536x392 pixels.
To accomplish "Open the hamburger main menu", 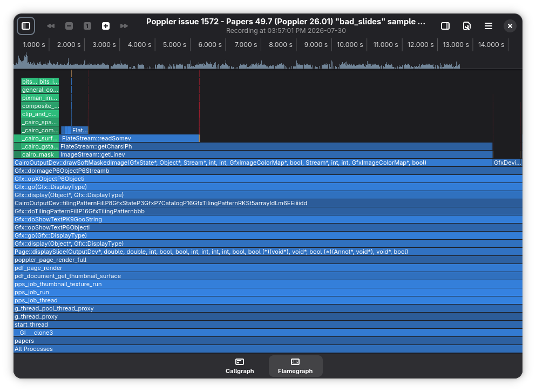I will pos(488,26).
